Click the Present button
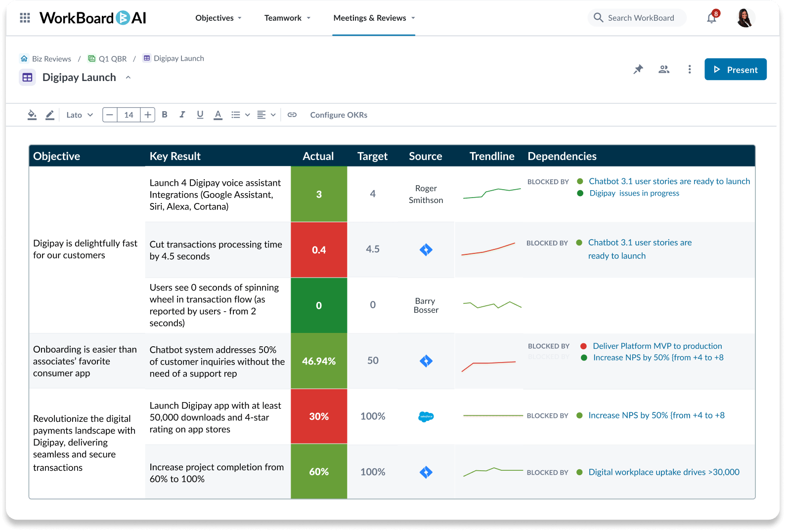Image resolution: width=786 pixels, height=532 pixels. coord(735,70)
